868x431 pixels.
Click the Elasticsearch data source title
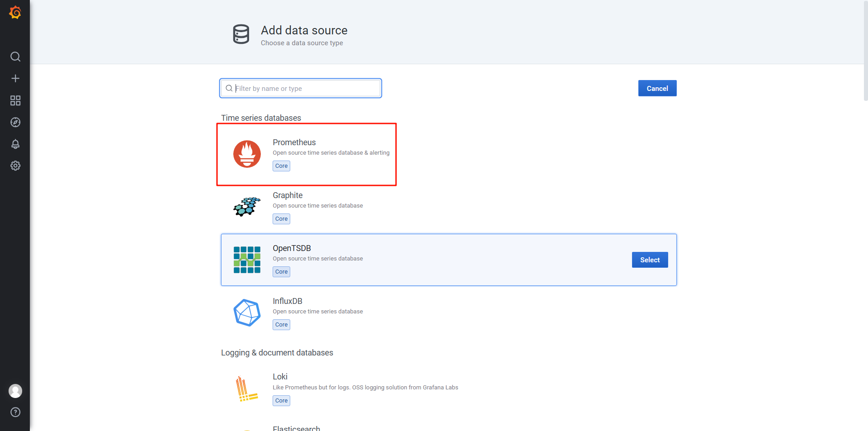(296, 428)
